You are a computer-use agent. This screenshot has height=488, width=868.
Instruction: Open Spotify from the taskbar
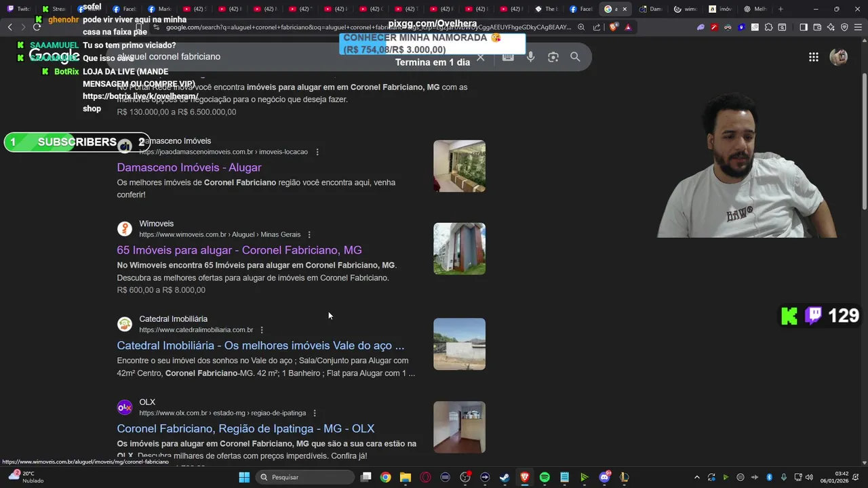pyautogui.click(x=545, y=477)
